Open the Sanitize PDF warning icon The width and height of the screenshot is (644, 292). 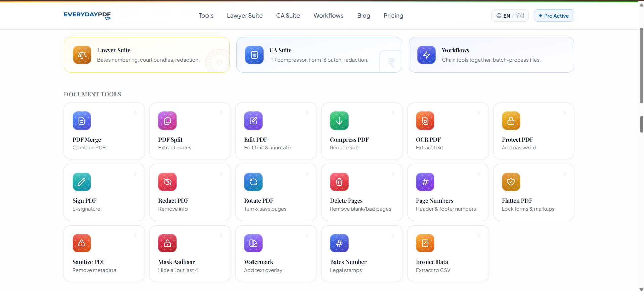82,243
